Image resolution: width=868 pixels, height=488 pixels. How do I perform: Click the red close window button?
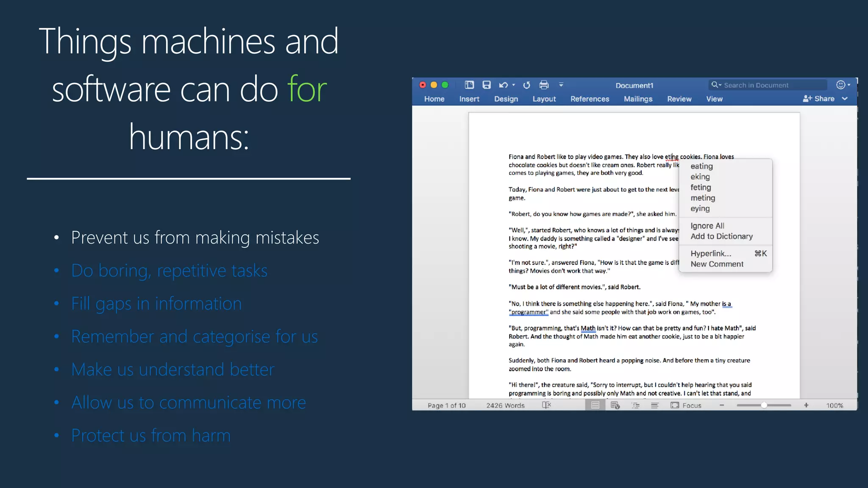click(x=423, y=85)
